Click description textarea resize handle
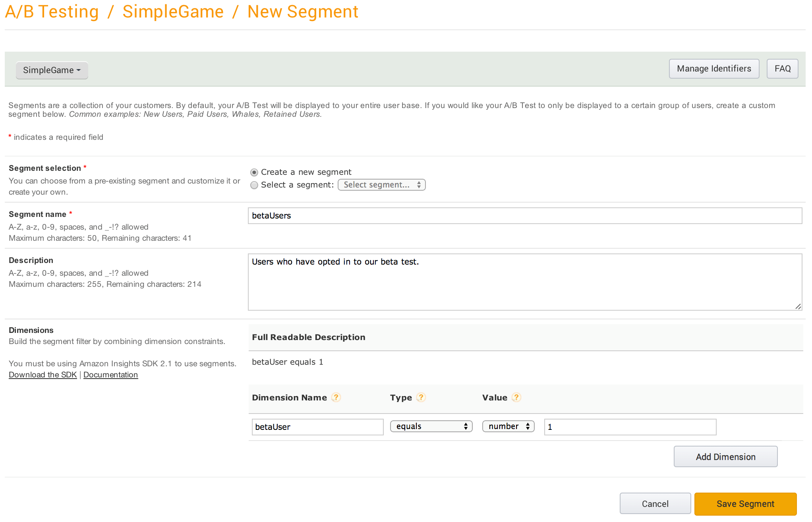This screenshot has width=812, height=522. [x=798, y=306]
